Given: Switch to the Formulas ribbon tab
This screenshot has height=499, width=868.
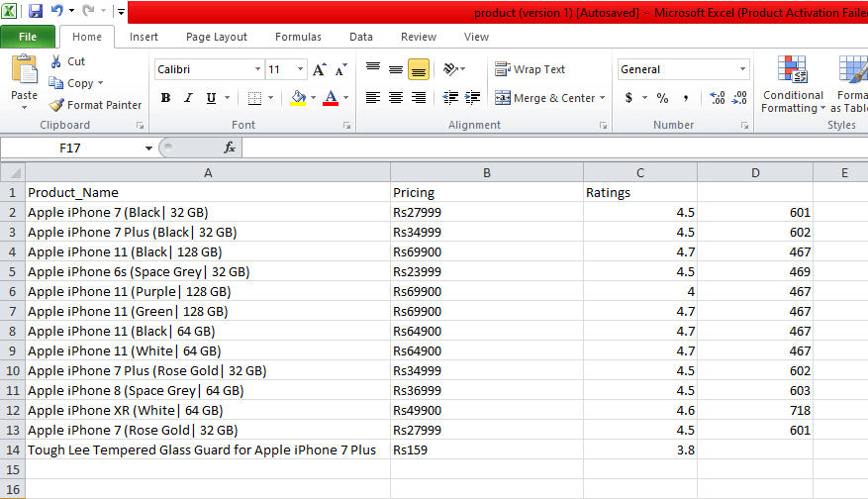Looking at the screenshot, I should click(298, 37).
